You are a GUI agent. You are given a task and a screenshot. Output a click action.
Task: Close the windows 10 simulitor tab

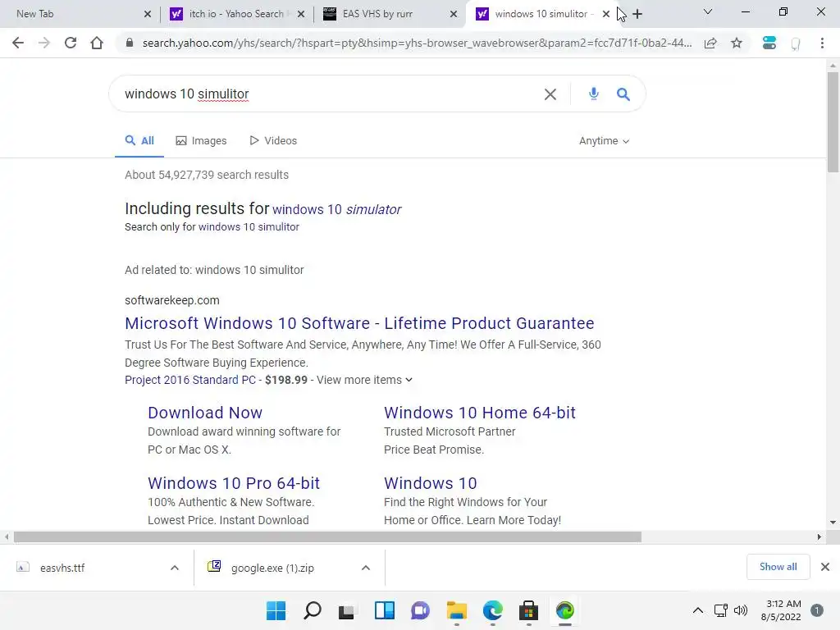click(606, 14)
